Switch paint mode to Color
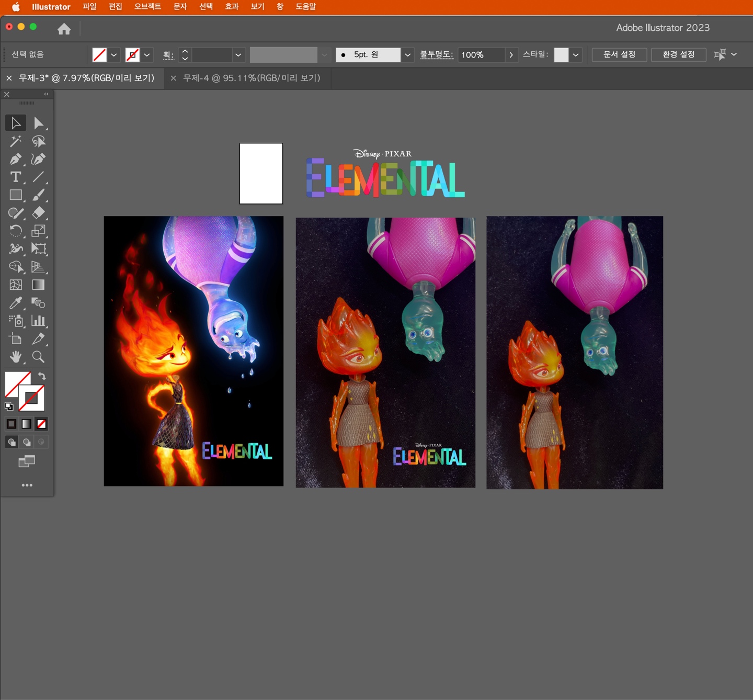 (12, 424)
